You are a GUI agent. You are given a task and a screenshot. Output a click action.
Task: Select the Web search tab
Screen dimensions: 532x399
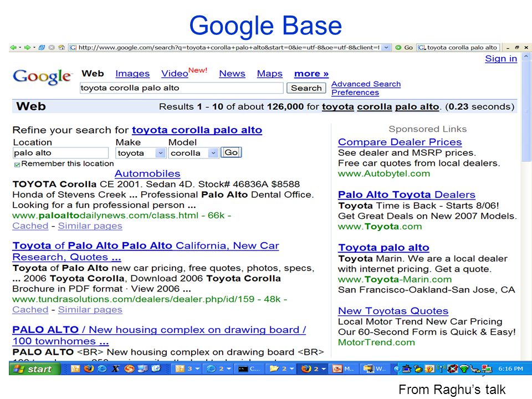(93, 74)
